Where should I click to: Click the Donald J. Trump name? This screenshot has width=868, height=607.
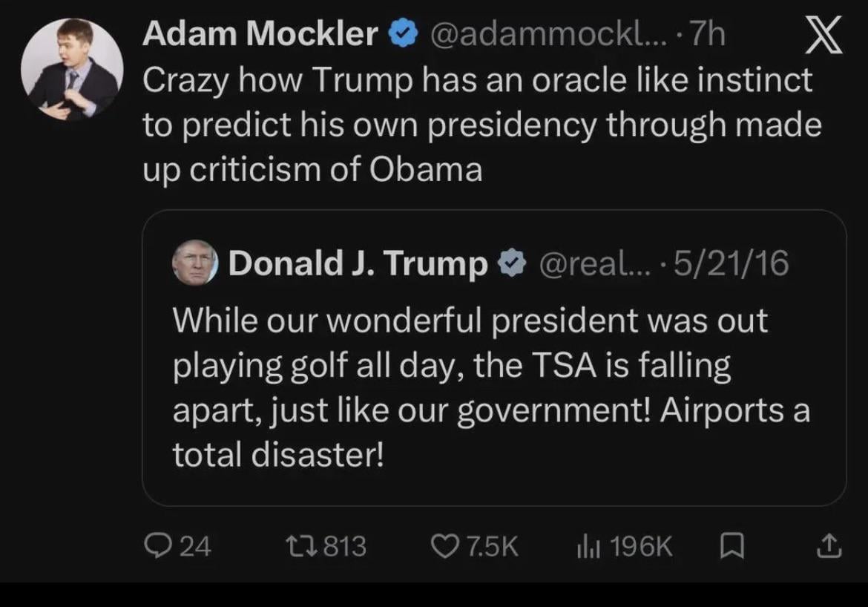click(358, 263)
